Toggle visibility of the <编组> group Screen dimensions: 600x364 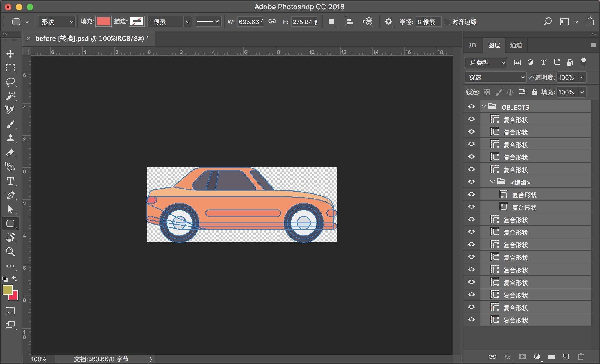(x=471, y=182)
